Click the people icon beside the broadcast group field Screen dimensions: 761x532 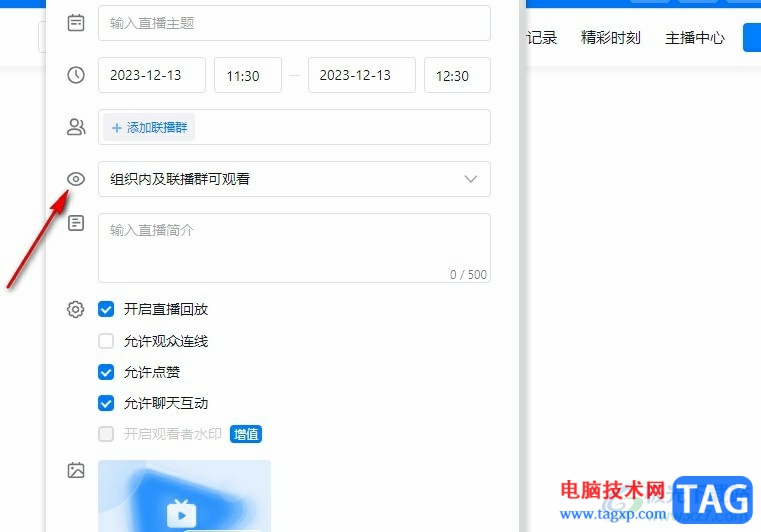click(76, 127)
